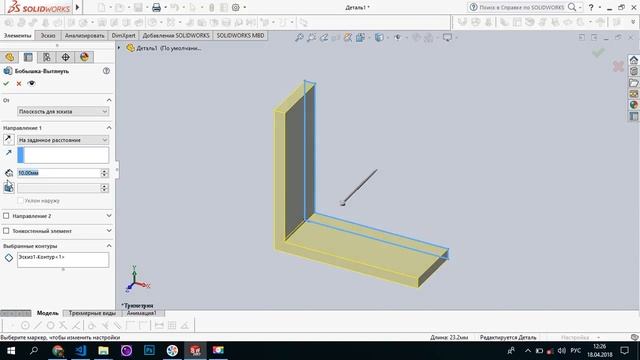The image size is (640, 360).
Task: Click Zoom to Area icon
Action: coord(311,38)
